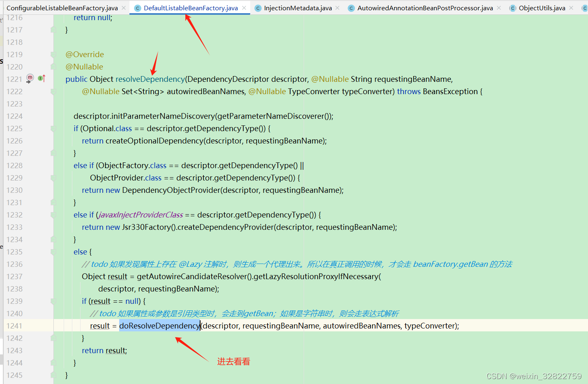Collapse fold marker at line 1217

[x=53, y=30]
